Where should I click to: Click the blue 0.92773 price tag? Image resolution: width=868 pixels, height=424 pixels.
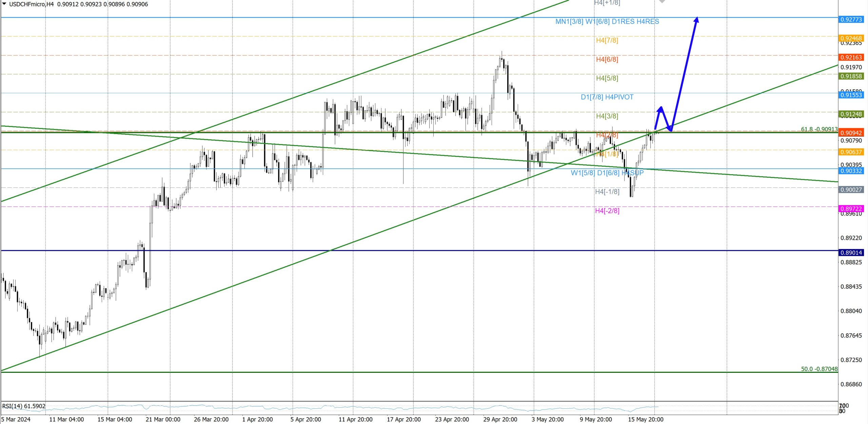tap(851, 19)
